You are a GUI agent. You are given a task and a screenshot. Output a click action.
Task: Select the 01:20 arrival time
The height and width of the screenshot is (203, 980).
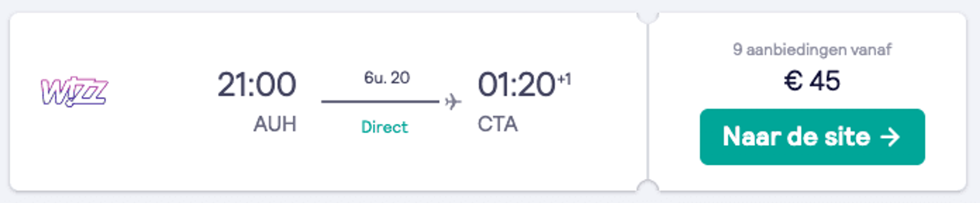tap(516, 85)
